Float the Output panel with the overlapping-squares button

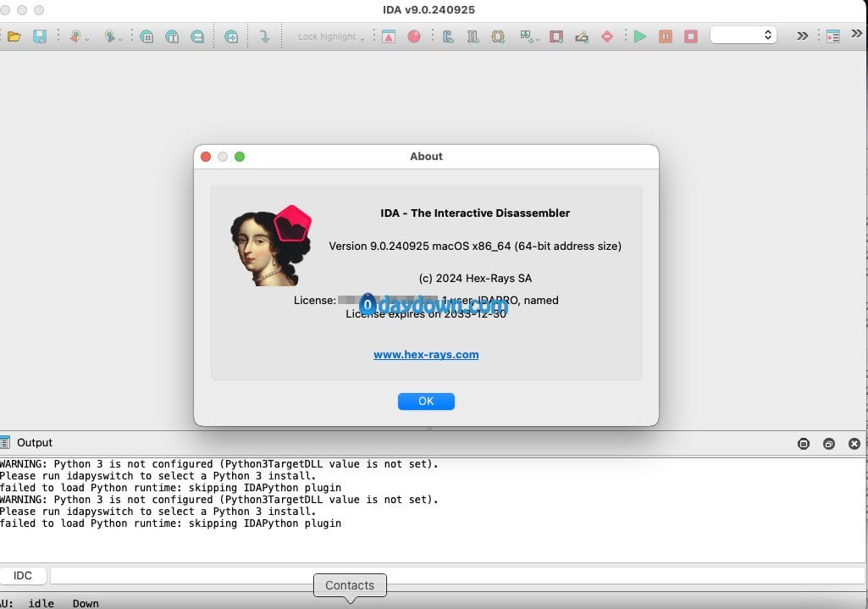[x=829, y=444]
